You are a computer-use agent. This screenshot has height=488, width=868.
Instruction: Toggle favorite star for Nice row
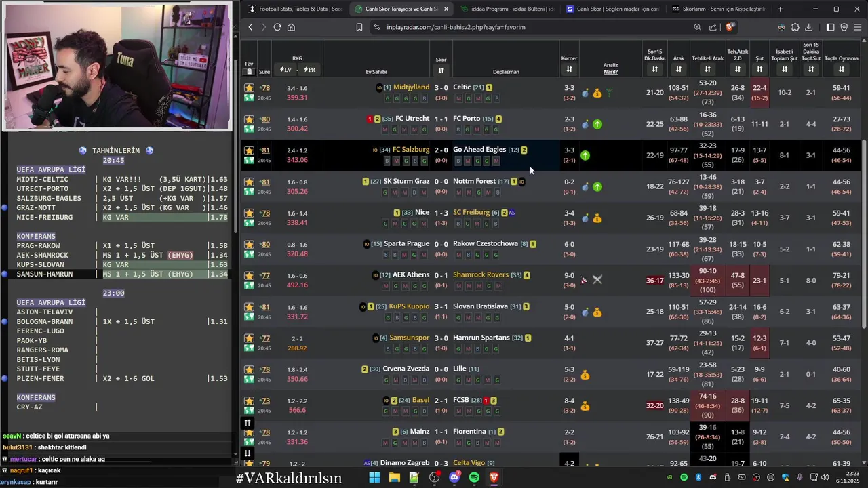(249, 213)
